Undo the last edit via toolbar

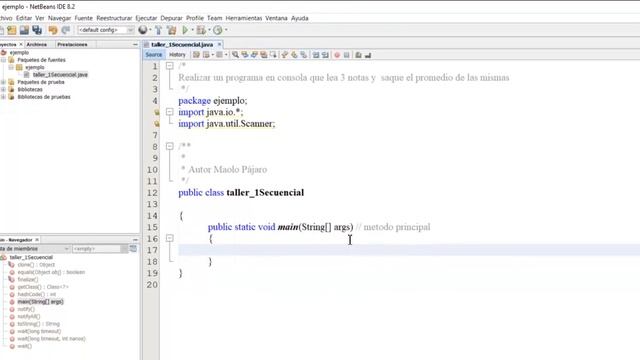(53, 30)
